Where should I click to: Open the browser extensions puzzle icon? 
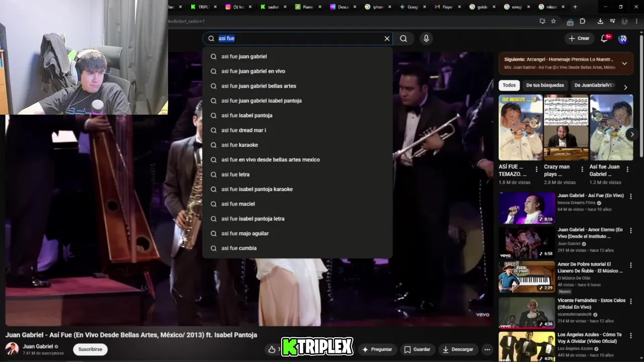point(582,21)
